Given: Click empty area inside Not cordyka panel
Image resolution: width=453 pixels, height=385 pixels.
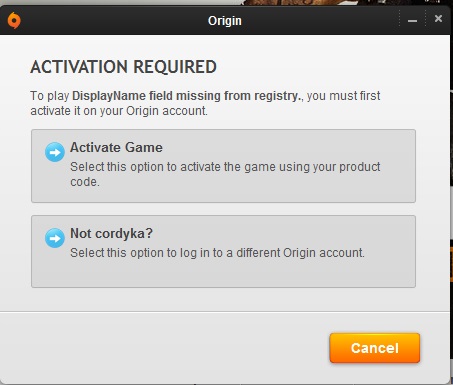Looking at the screenshot, I should point(223,273).
